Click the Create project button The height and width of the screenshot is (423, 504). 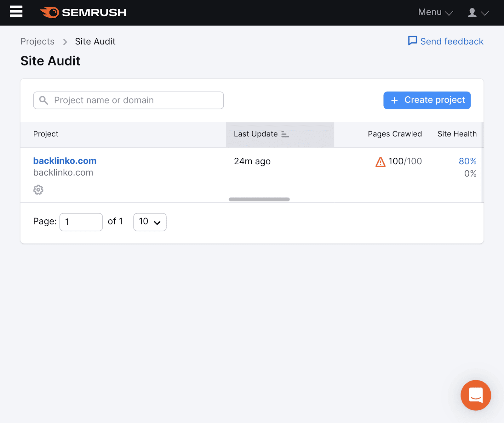(x=427, y=100)
